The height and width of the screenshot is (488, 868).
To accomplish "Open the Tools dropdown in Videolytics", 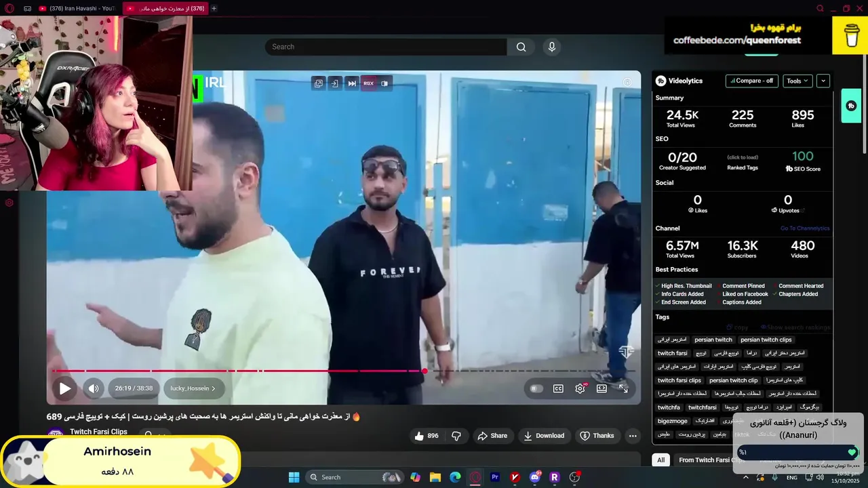I will pyautogui.click(x=797, y=81).
